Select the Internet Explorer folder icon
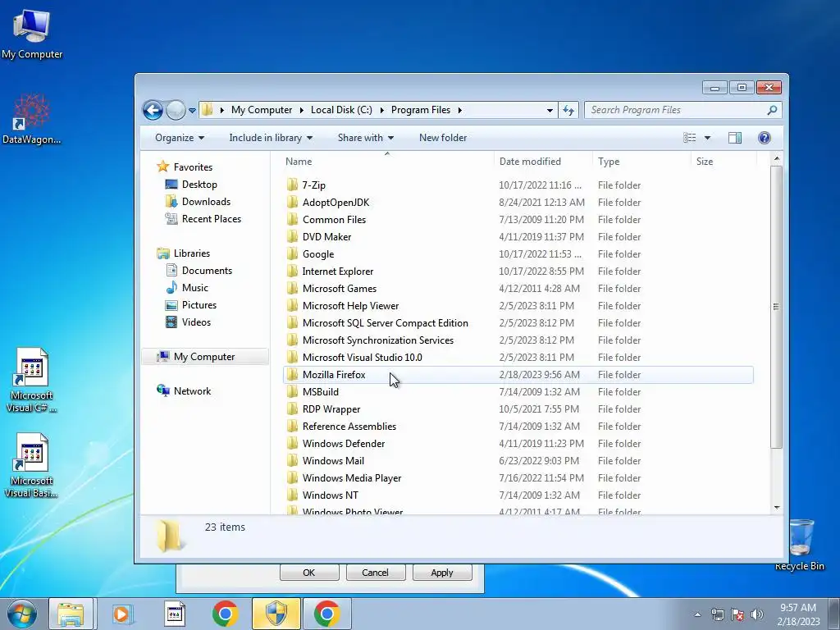Image resolution: width=840 pixels, height=630 pixels. (x=292, y=271)
